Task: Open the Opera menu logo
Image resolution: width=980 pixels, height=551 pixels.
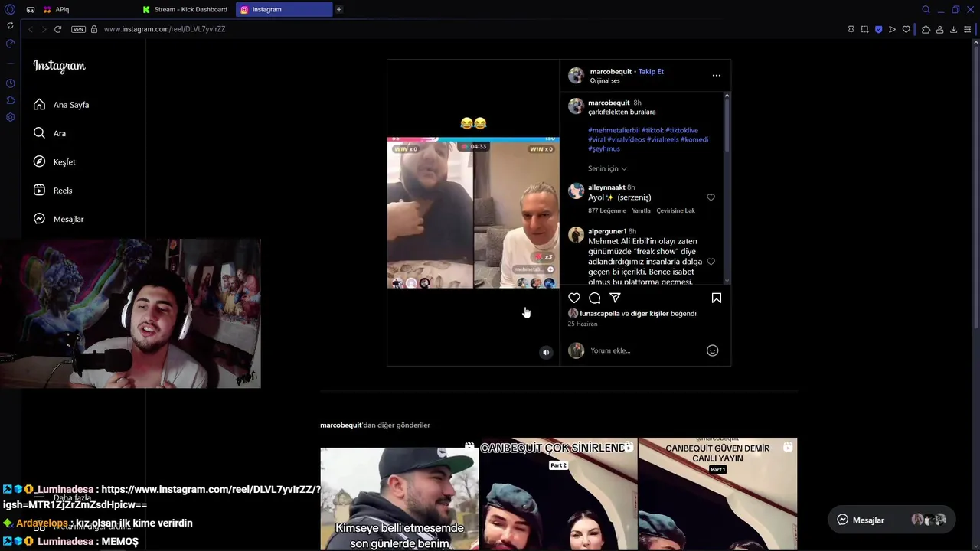Action: (x=10, y=10)
